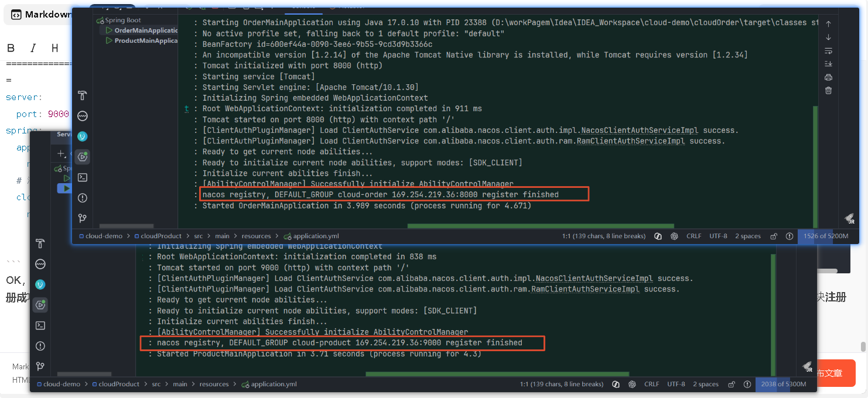Viewport: 868px width, 398px height.
Task: Open '2 spaces' indent menu in upper IDE
Action: 748,236
